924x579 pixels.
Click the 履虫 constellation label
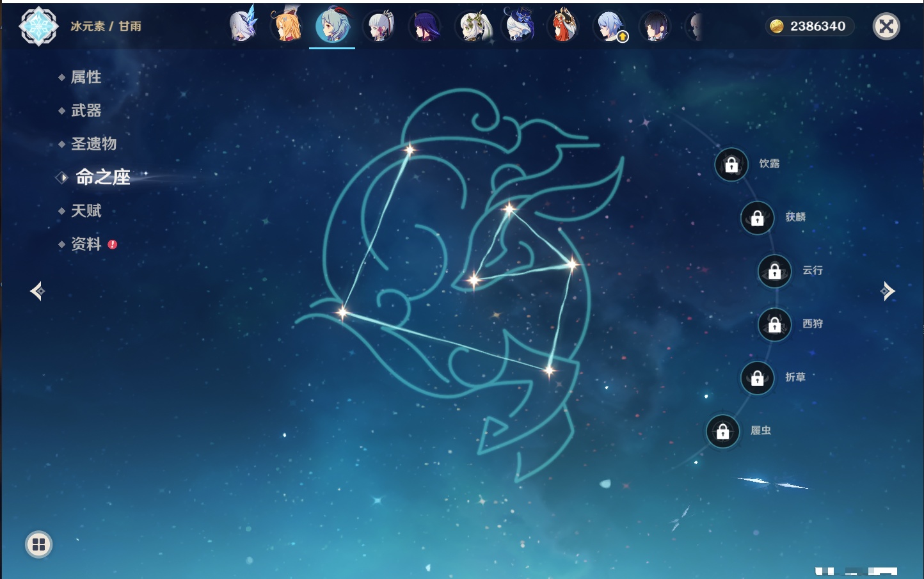coord(761,431)
